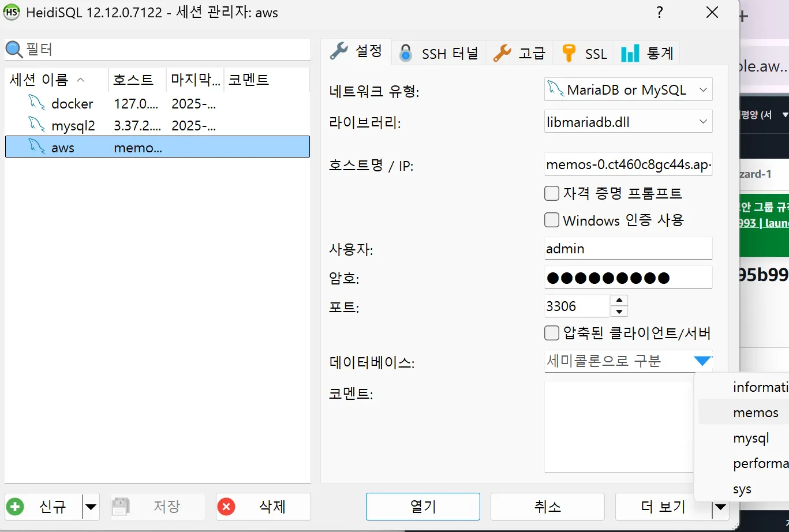789x532 pixels.
Task: Select the mysql2 session row
Action: click(157, 125)
